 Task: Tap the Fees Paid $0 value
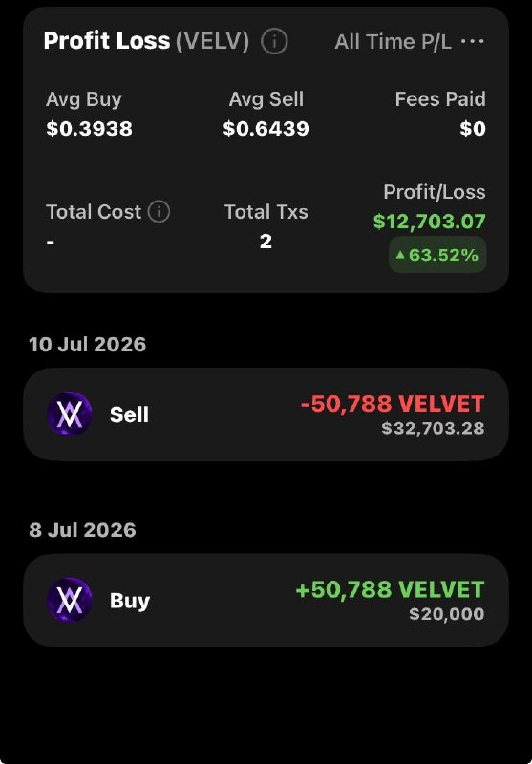(x=473, y=129)
